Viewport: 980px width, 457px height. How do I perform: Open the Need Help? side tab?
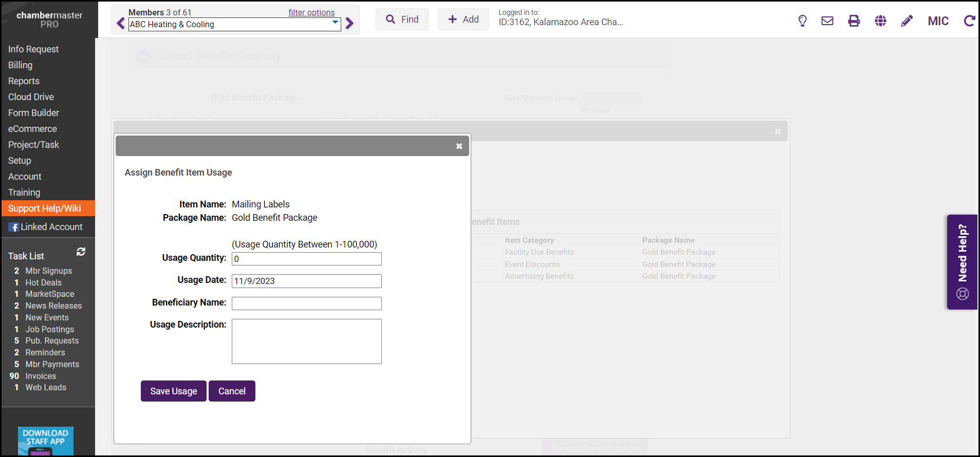point(962,262)
